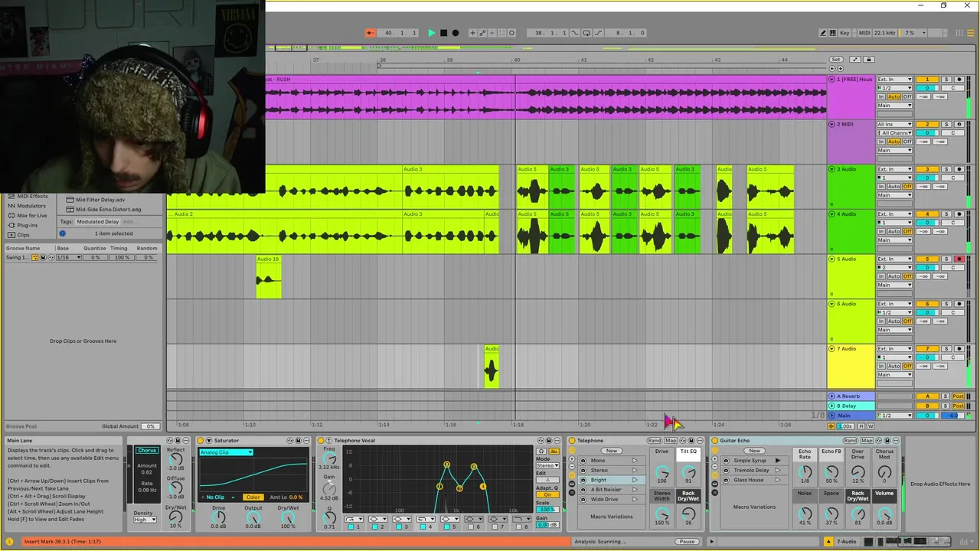The image size is (980, 551).
Task: Click Rand on Telephone rack
Action: point(655,441)
